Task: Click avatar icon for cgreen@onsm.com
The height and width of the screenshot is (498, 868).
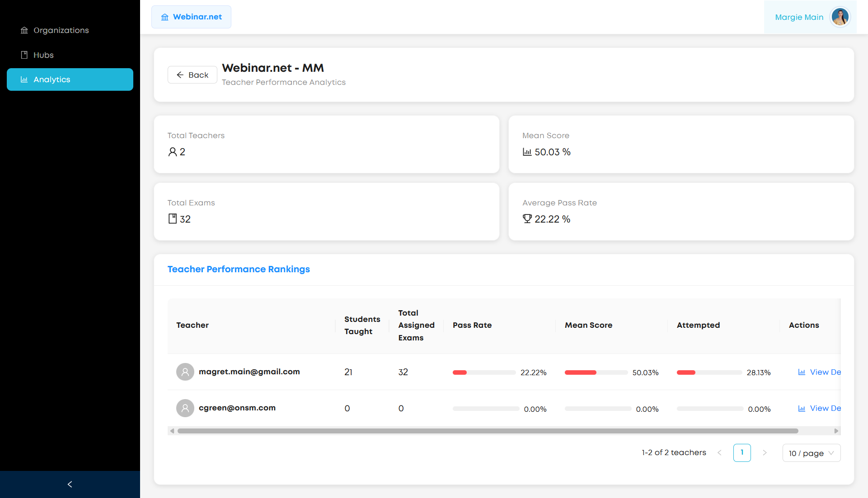Action: [x=185, y=408]
